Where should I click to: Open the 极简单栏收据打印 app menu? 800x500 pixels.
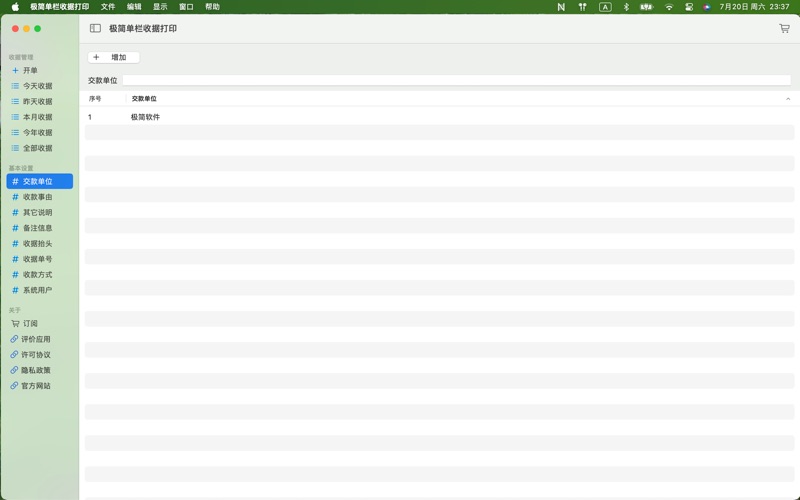coord(59,7)
